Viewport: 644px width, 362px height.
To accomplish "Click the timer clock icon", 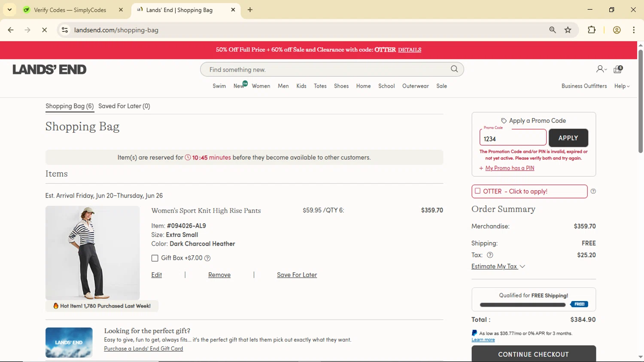I will pos(188,158).
